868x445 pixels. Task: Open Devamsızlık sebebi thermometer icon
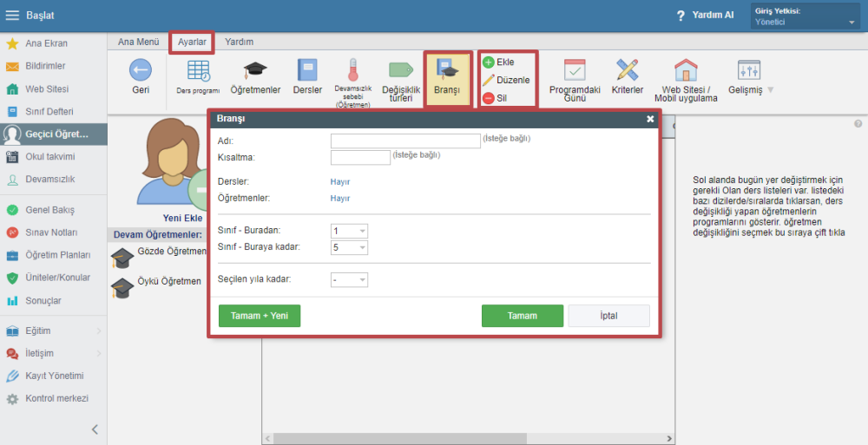353,82
